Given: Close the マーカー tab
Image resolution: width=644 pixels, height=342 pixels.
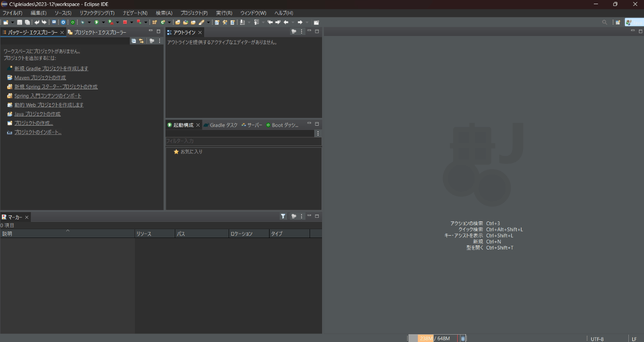Looking at the screenshot, I should coord(27,217).
